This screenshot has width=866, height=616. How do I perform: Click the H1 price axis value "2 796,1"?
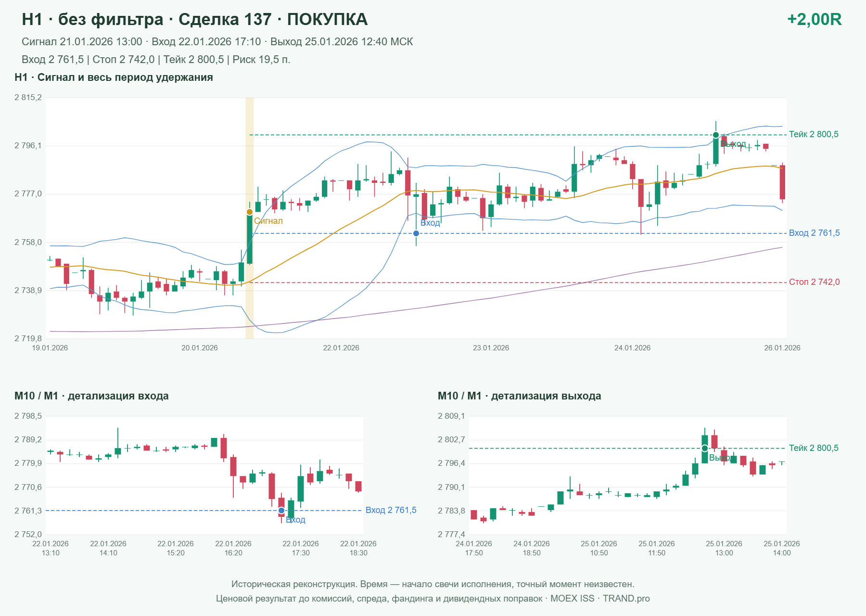pyautogui.click(x=28, y=146)
